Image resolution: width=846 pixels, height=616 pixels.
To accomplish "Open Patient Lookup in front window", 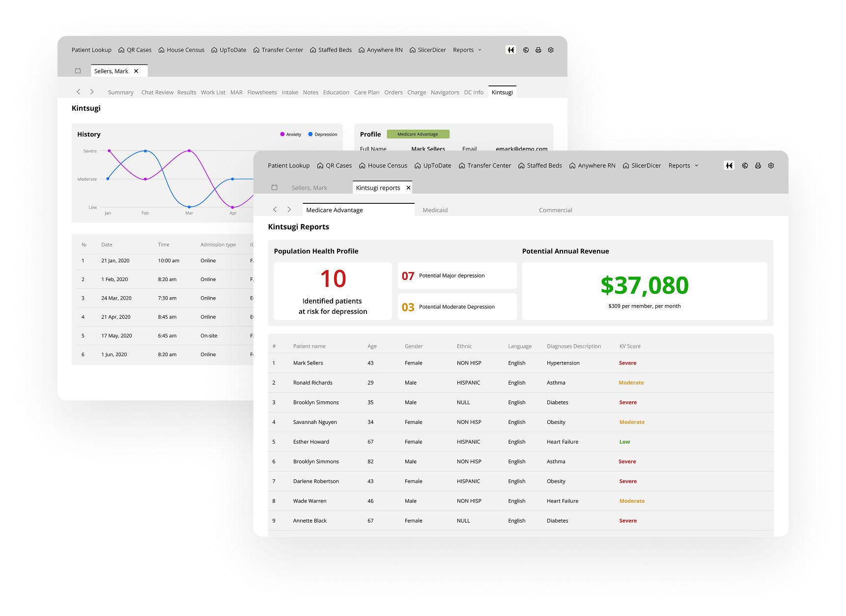I will 289,166.
